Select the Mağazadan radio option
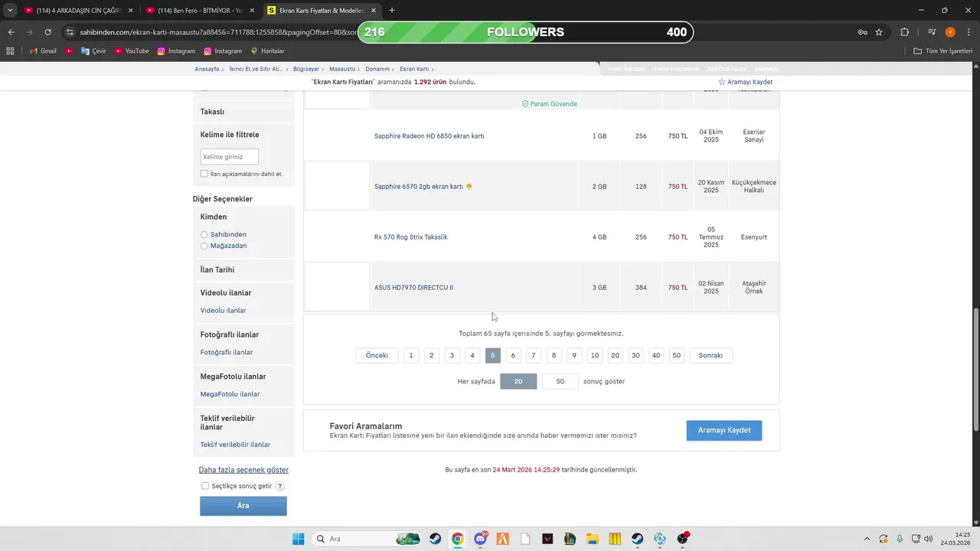This screenshot has width=980, height=551. pyautogui.click(x=204, y=246)
